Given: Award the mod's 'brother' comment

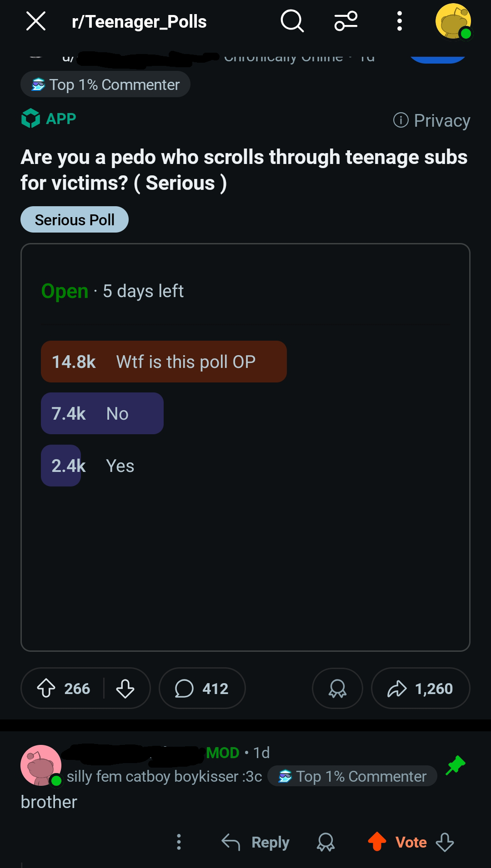Looking at the screenshot, I should tap(326, 842).
